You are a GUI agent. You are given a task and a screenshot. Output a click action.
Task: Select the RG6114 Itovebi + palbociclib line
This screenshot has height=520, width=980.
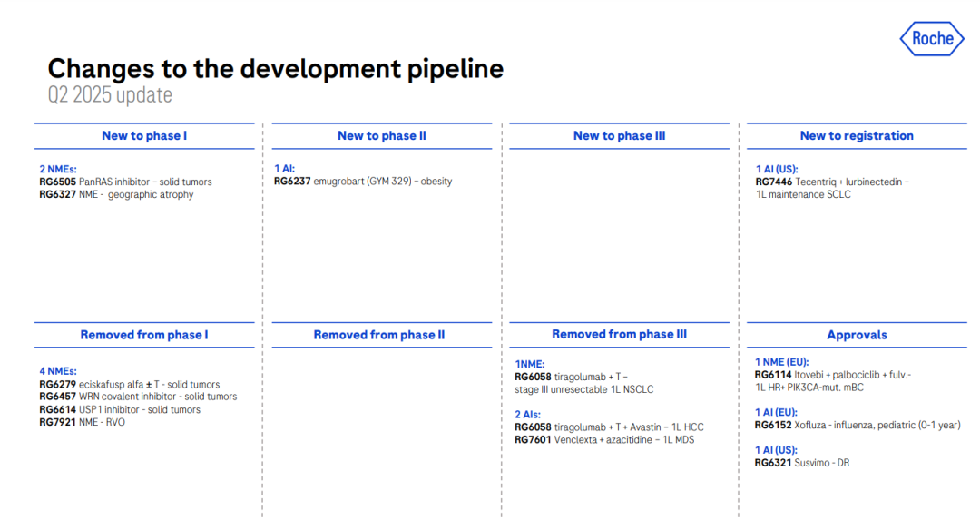833,375
